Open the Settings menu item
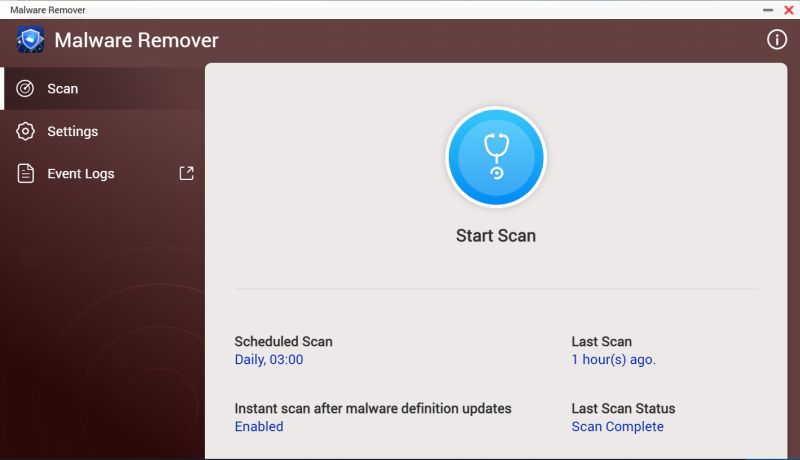This screenshot has width=800, height=460. pos(102,131)
